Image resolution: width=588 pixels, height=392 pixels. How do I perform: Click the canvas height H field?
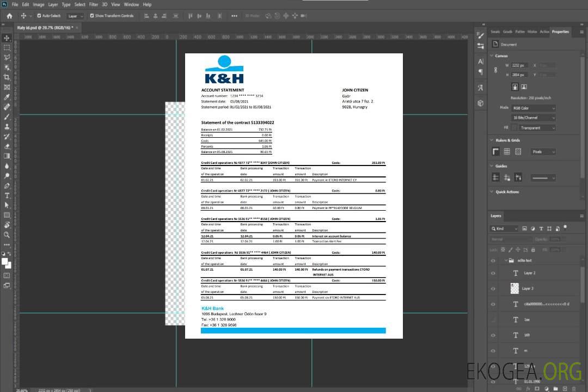point(519,75)
